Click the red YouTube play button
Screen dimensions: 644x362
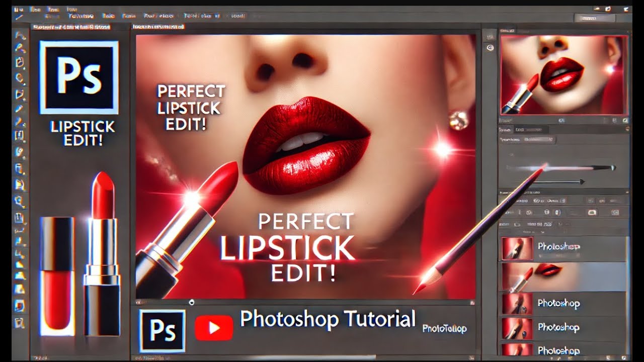[214, 328]
